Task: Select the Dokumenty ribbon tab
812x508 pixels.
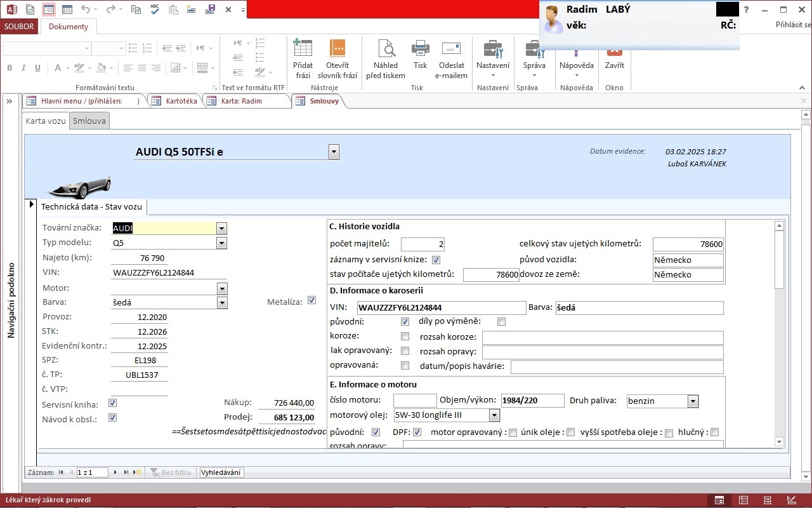Action: (69, 27)
